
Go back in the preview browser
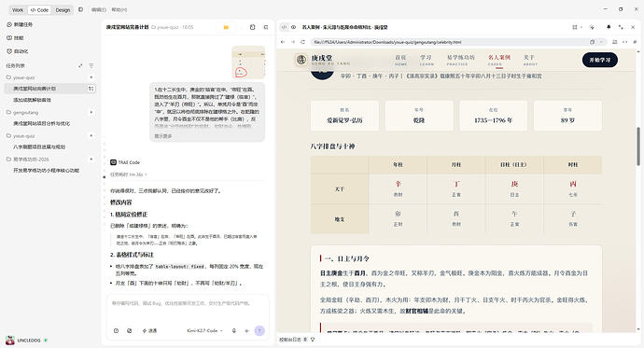283,42
